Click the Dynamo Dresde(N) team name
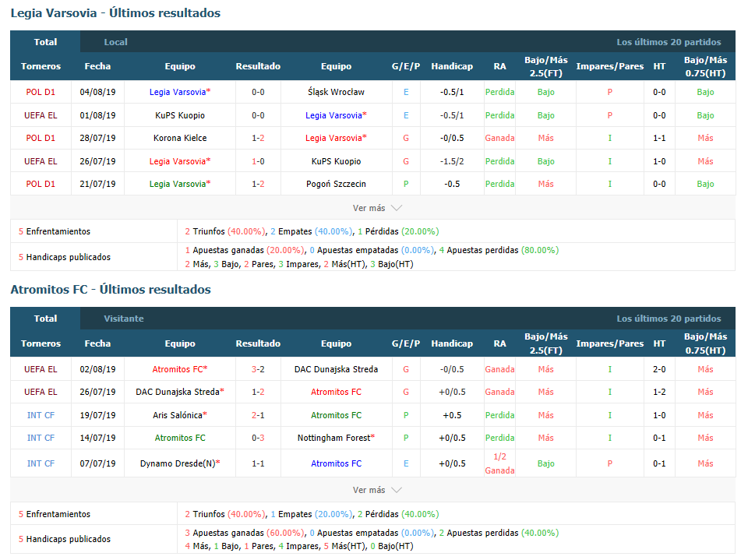The width and height of the screenshot is (748, 560). pos(180,463)
